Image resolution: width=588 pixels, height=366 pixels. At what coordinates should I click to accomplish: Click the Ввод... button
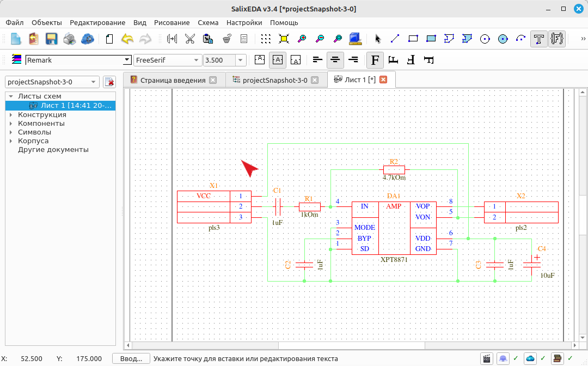pos(131,359)
